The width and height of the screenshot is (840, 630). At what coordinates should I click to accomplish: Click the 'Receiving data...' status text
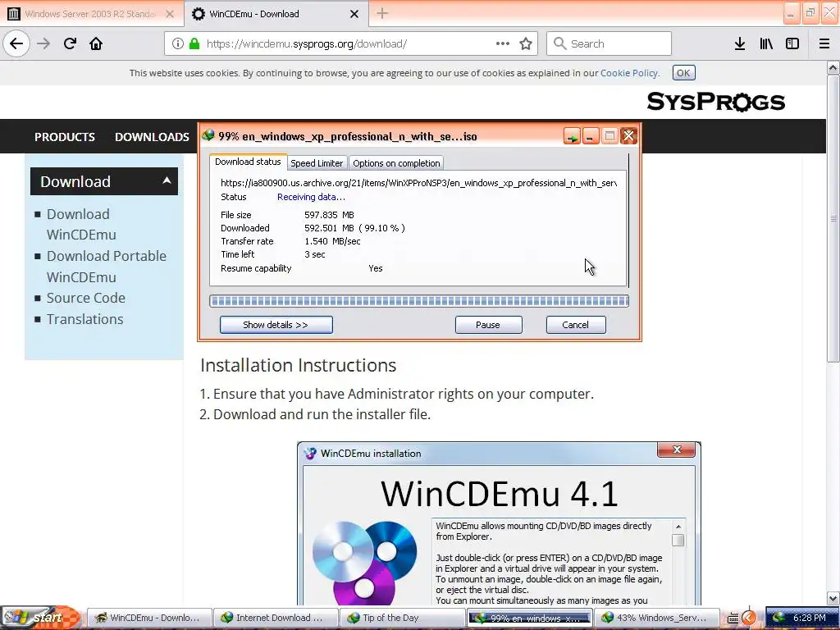tap(311, 197)
